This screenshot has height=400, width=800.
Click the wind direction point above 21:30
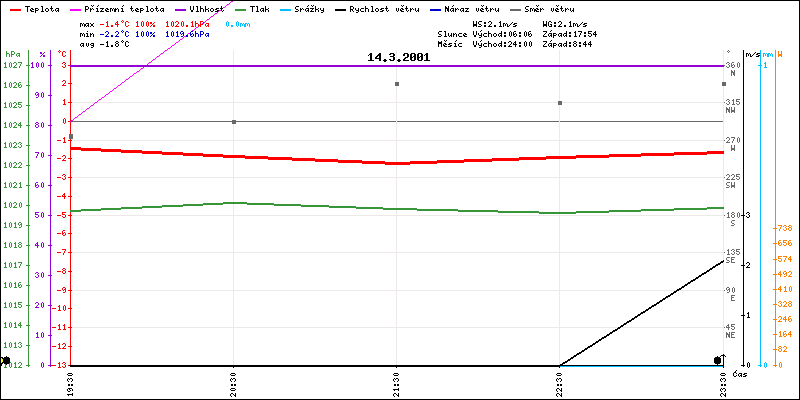(397, 84)
